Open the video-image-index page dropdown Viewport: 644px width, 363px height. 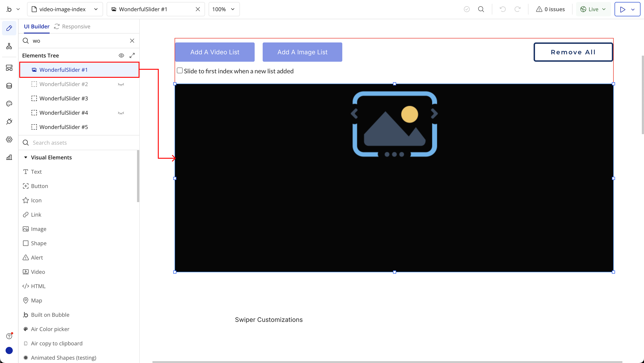click(65, 9)
